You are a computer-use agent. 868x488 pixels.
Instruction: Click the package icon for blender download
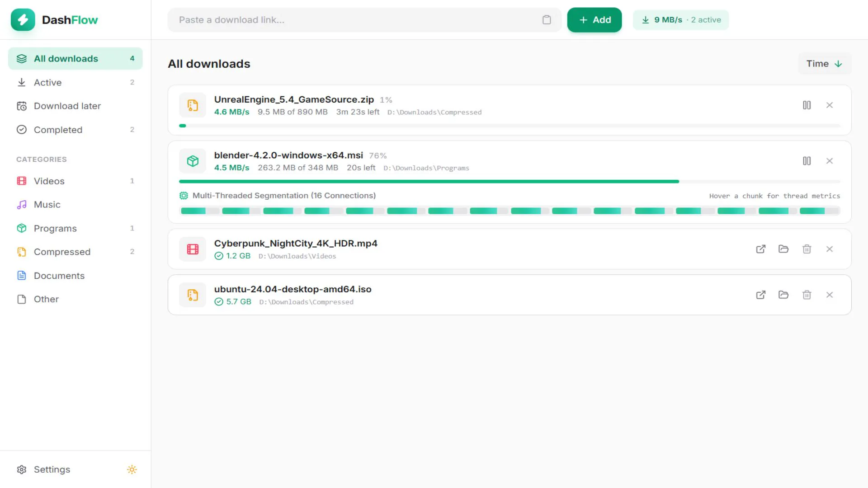click(x=193, y=161)
